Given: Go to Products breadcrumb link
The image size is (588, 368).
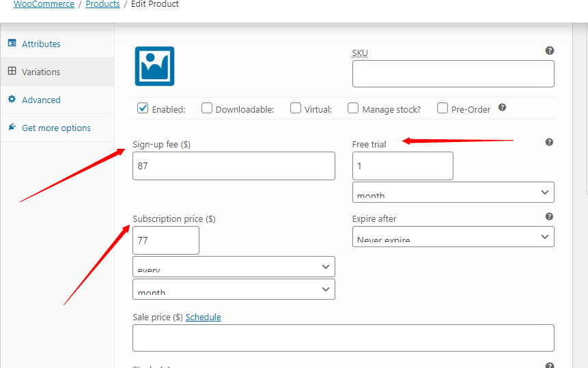Looking at the screenshot, I should tap(102, 4).
